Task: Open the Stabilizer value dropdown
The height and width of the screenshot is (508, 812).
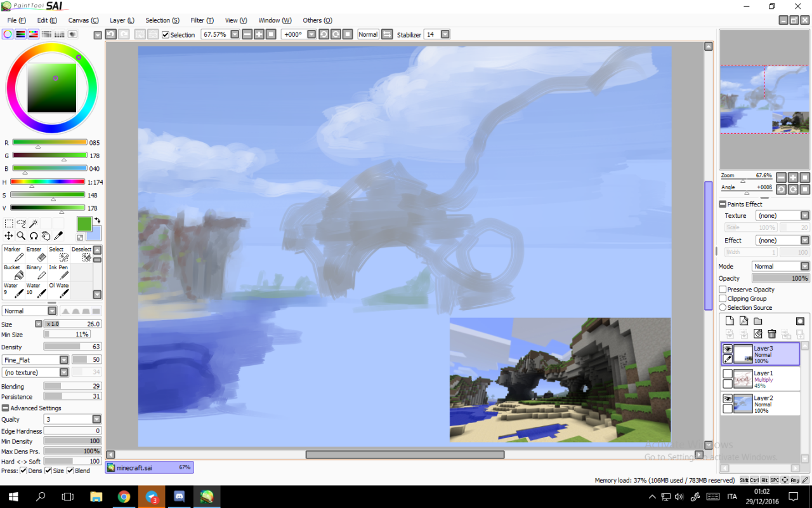Action: (x=445, y=34)
